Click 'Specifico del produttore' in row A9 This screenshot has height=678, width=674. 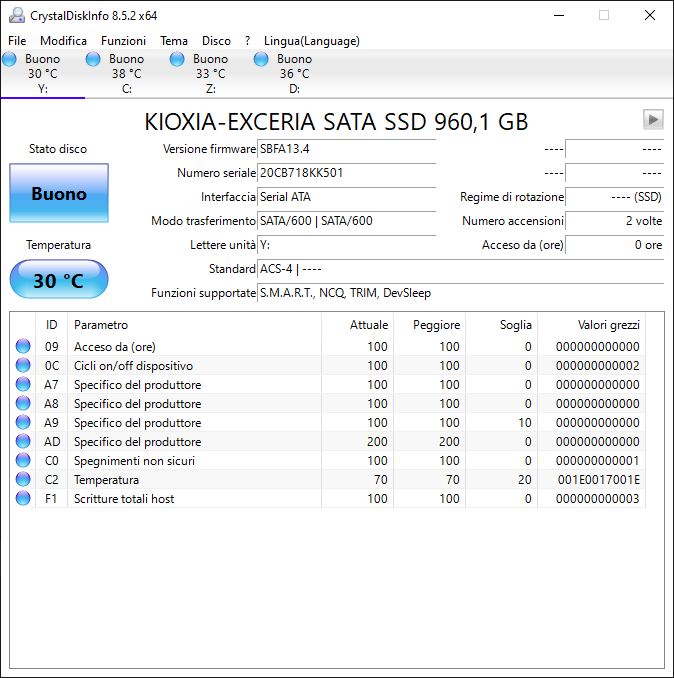point(137,422)
